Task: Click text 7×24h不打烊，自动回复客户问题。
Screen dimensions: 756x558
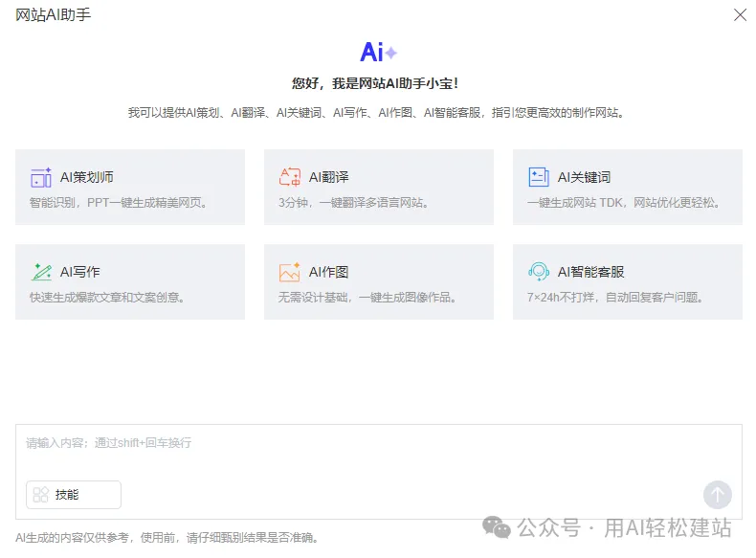Action: (x=615, y=297)
